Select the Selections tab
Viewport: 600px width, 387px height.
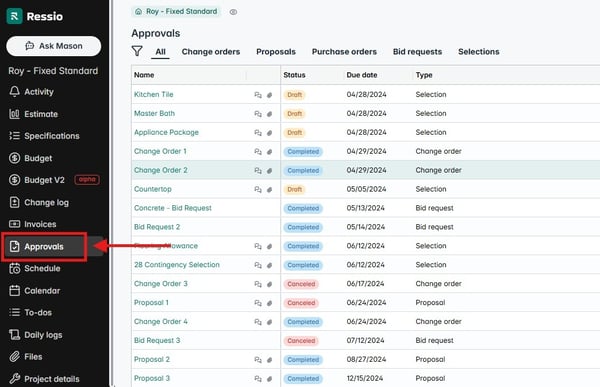[x=479, y=52]
